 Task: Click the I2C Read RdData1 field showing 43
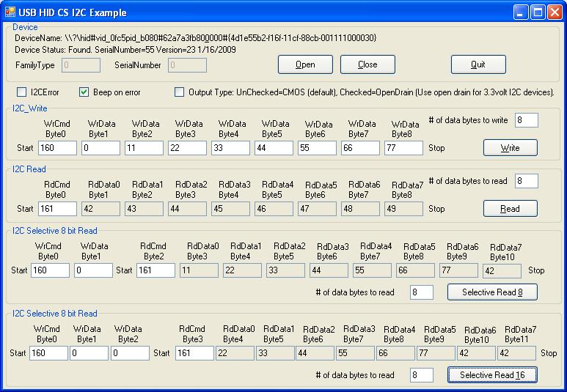click(144, 209)
